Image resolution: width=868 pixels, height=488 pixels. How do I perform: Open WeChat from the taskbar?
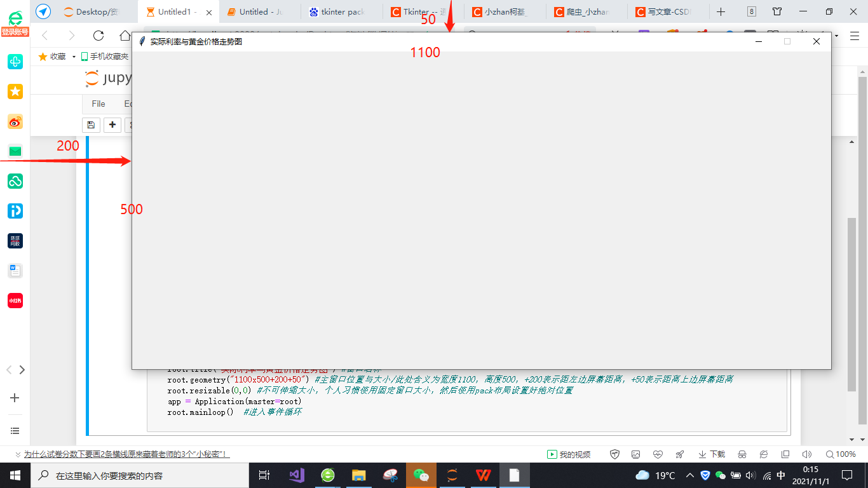click(421, 475)
